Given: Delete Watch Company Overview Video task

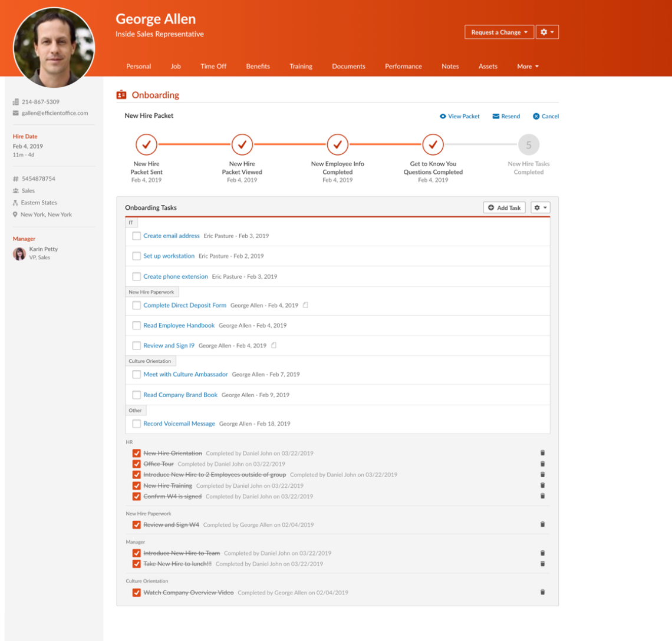Looking at the screenshot, I should [542, 592].
